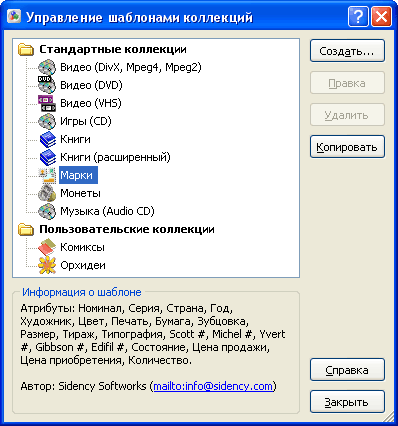Click the Закрыть button
398x426 pixels.
347,402
